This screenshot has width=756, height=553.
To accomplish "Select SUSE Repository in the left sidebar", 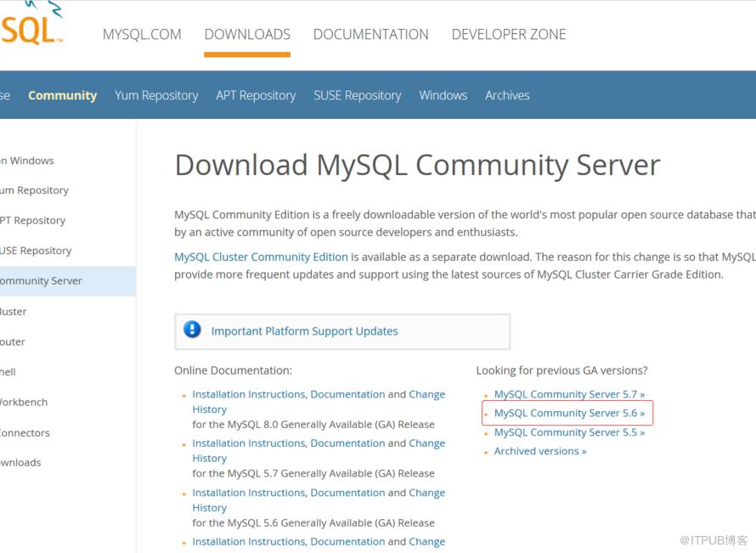I will (36, 251).
